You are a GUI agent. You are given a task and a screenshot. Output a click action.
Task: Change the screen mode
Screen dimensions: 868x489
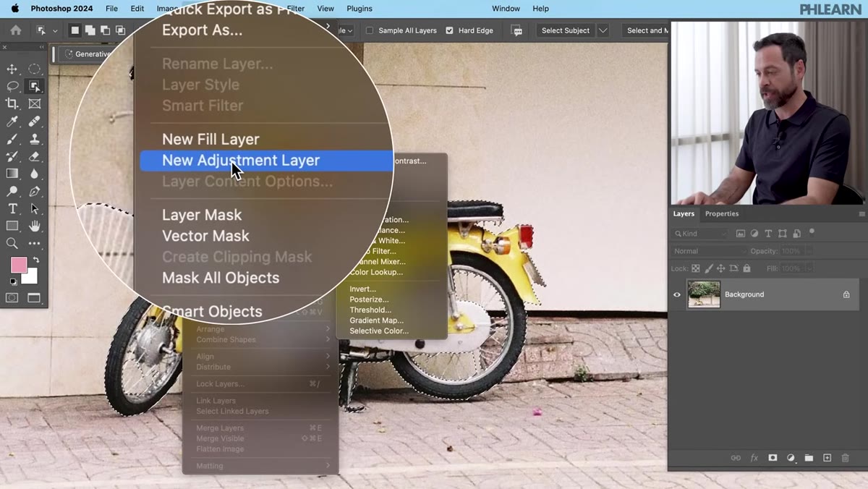coord(34,297)
